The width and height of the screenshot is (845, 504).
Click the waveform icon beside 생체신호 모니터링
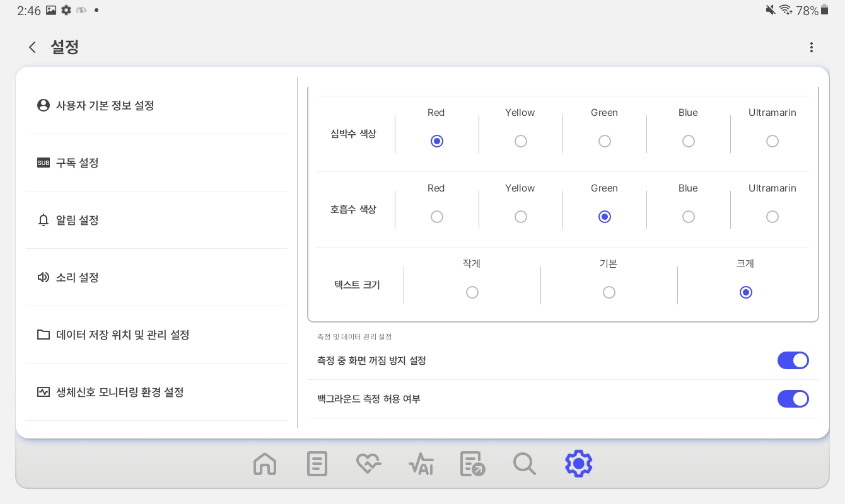tap(44, 392)
